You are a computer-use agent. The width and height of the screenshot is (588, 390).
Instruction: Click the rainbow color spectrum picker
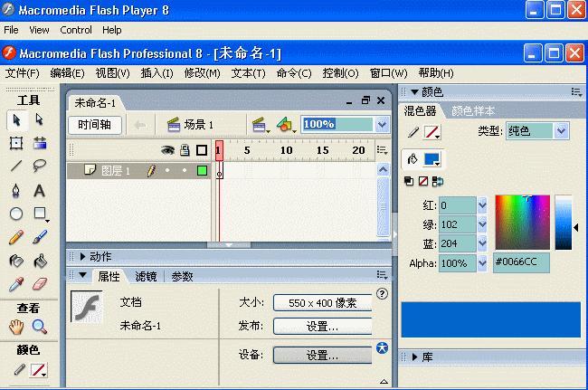click(522, 223)
